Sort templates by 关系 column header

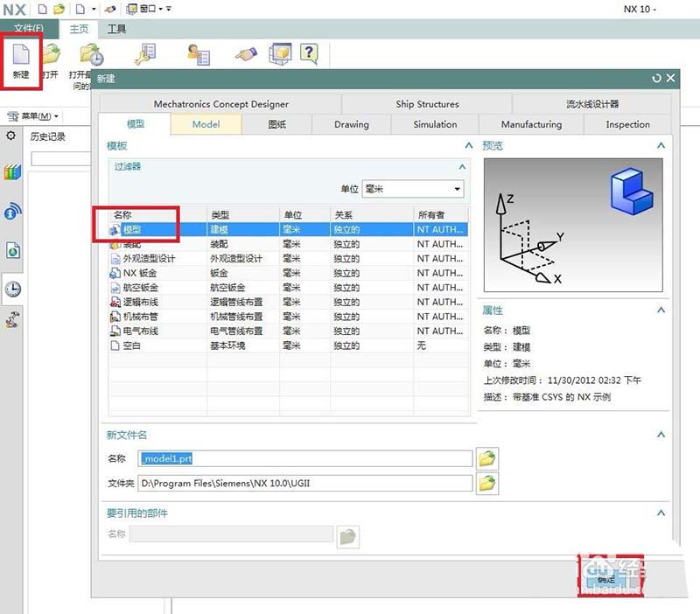tap(372, 215)
